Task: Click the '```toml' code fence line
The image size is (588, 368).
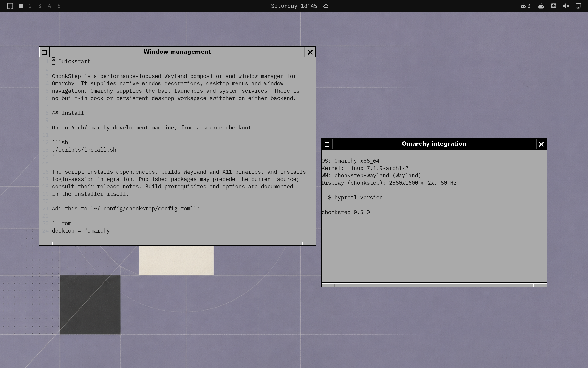Action: [x=63, y=223]
